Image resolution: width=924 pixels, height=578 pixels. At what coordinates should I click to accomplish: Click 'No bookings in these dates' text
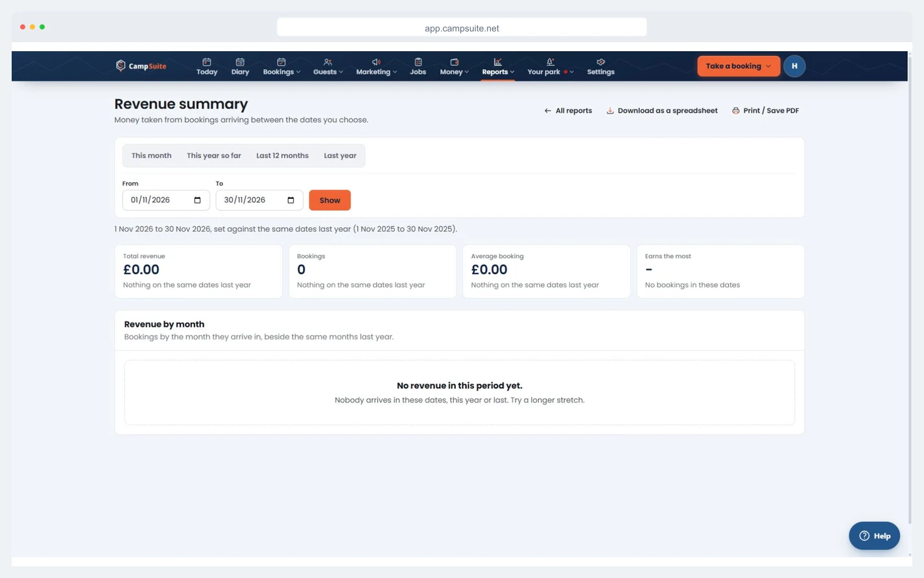[x=693, y=285]
